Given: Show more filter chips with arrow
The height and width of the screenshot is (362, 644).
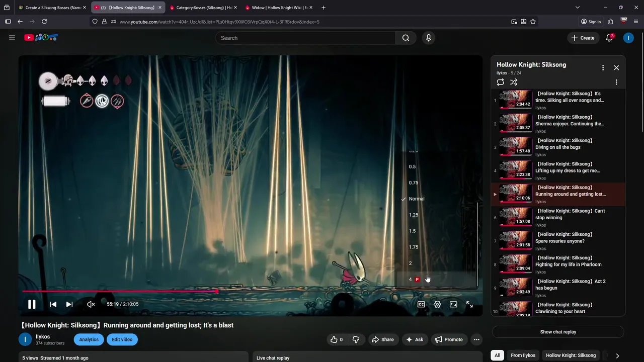Looking at the screenshot, I should click(x=617, y=355).
